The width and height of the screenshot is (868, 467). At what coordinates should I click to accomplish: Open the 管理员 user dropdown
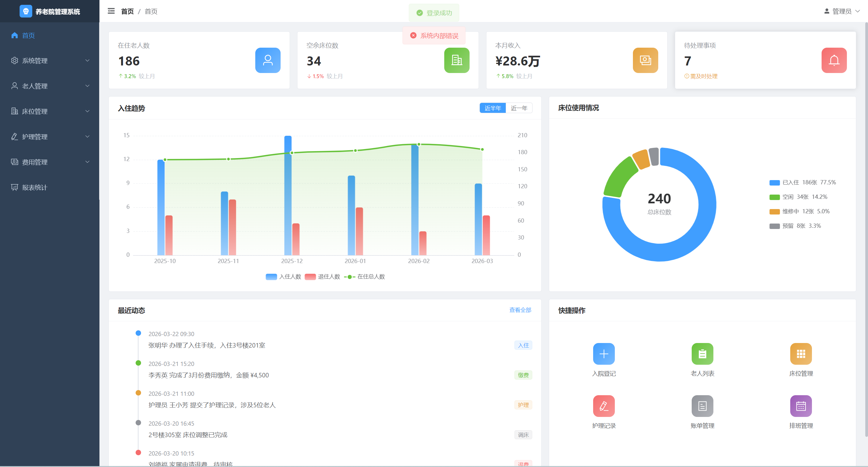click(841, 11)
